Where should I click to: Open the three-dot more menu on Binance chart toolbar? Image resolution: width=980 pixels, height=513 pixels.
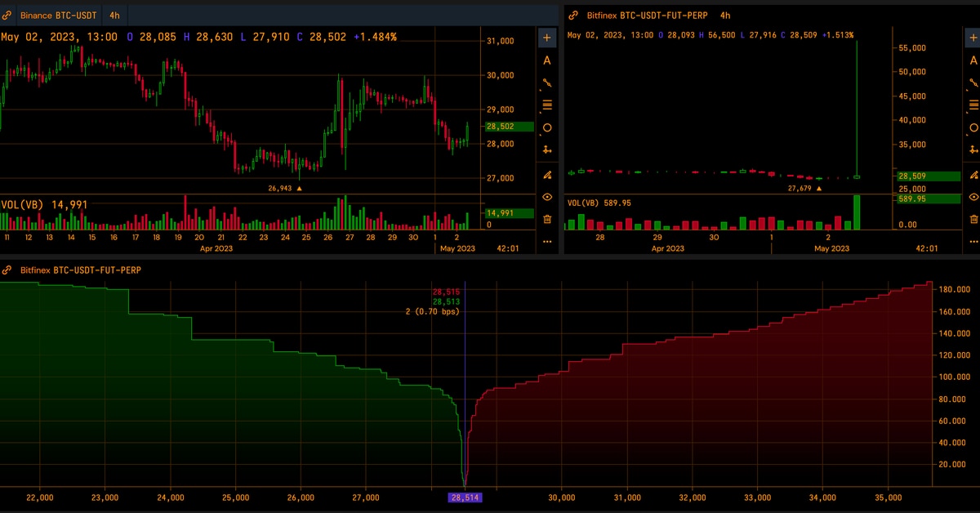547,241
